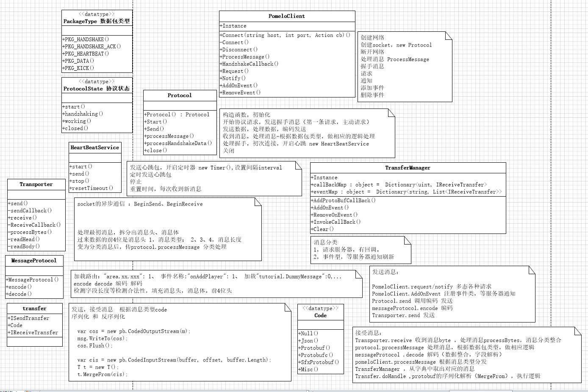This screenshot has height=392, width=588.
Task: Select -readHead() in Transporter
Action: (x=24, y=239)
